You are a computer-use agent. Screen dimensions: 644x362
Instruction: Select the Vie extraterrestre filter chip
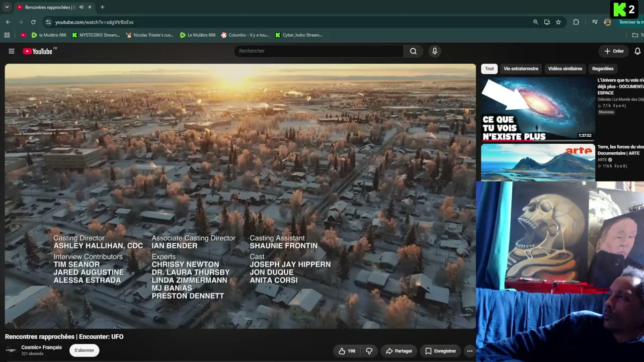tap(521, 68)
